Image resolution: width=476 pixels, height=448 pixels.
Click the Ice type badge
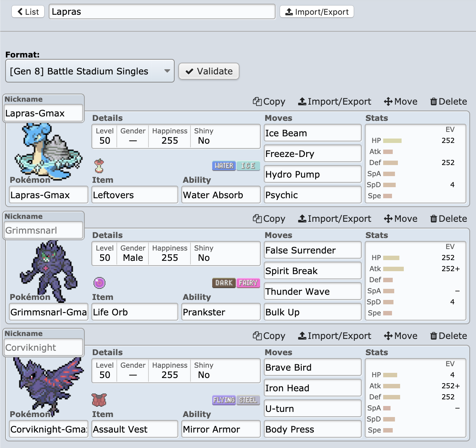(x=248, y=166)
